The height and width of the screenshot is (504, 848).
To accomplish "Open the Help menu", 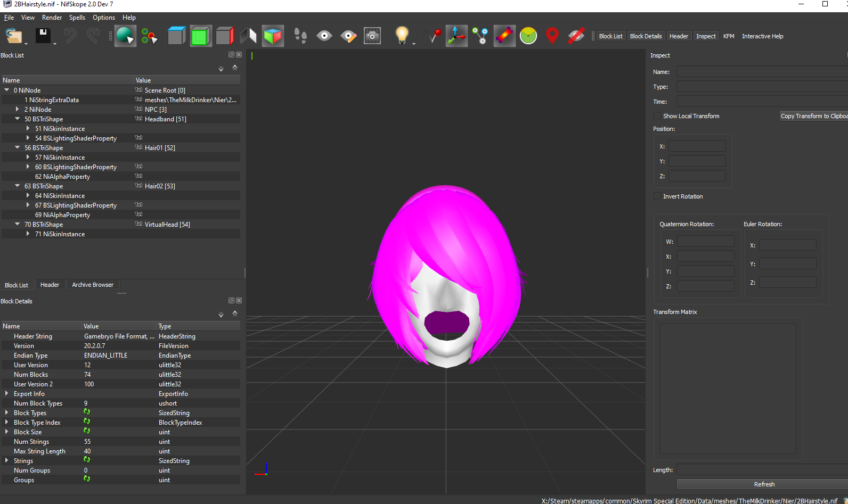I will coord(129,18).
